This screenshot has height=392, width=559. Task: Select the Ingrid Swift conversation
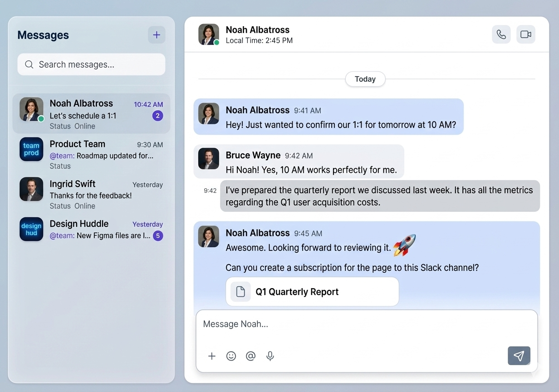[x=91, y=194]
